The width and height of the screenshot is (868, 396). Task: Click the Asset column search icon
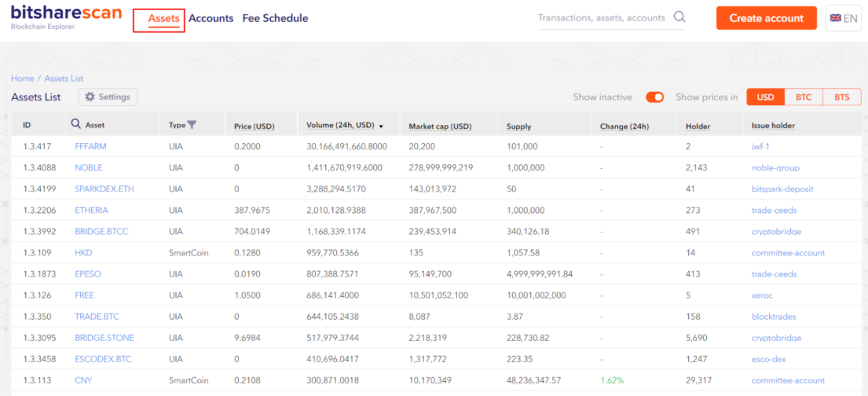click(x=76, y=124)
